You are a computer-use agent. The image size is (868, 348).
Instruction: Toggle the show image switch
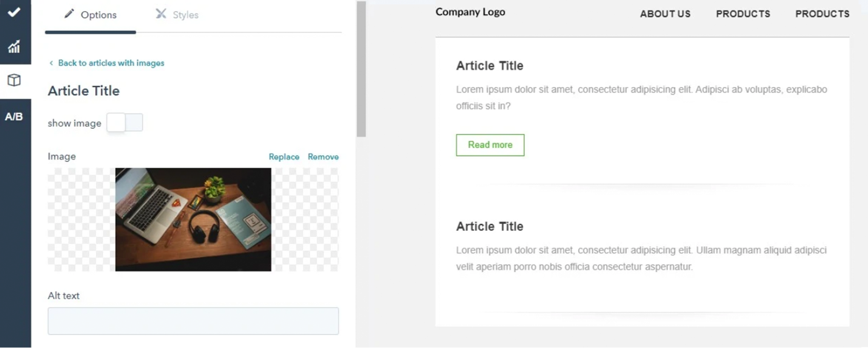125,123
